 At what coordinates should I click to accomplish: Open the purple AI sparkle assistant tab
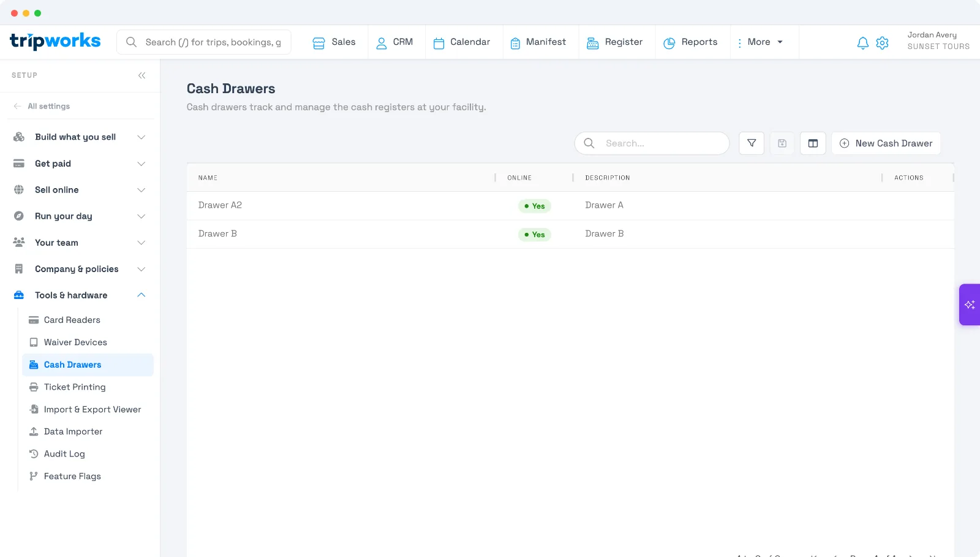[970, 305]
